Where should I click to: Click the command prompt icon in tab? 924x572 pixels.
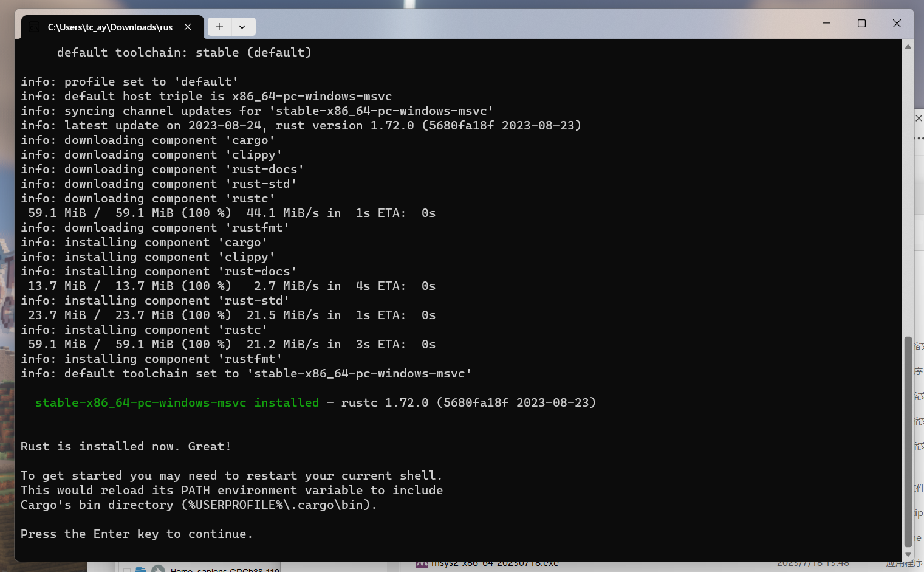35,27
